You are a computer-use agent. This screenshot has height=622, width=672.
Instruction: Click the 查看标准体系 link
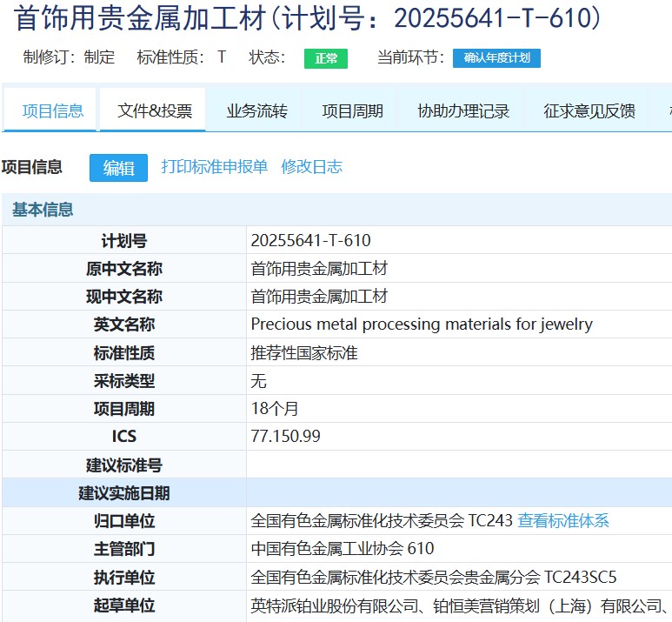point(563,521)
